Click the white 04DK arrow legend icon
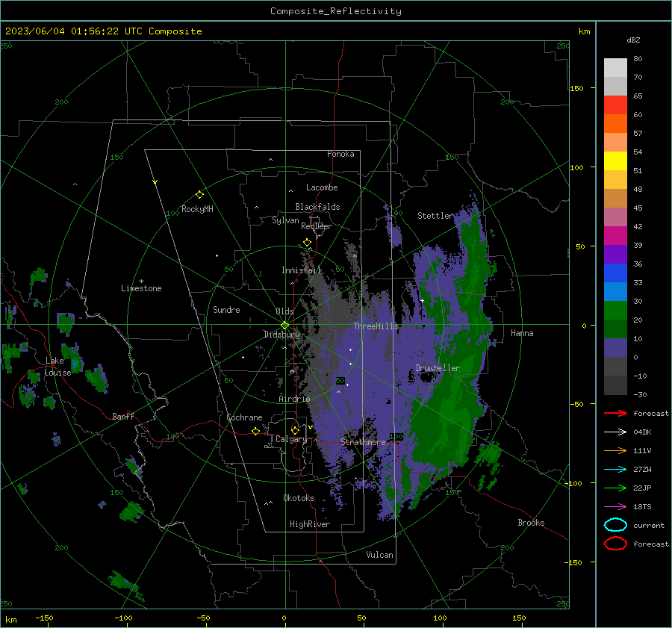672x628 pixels. (615, 432)
